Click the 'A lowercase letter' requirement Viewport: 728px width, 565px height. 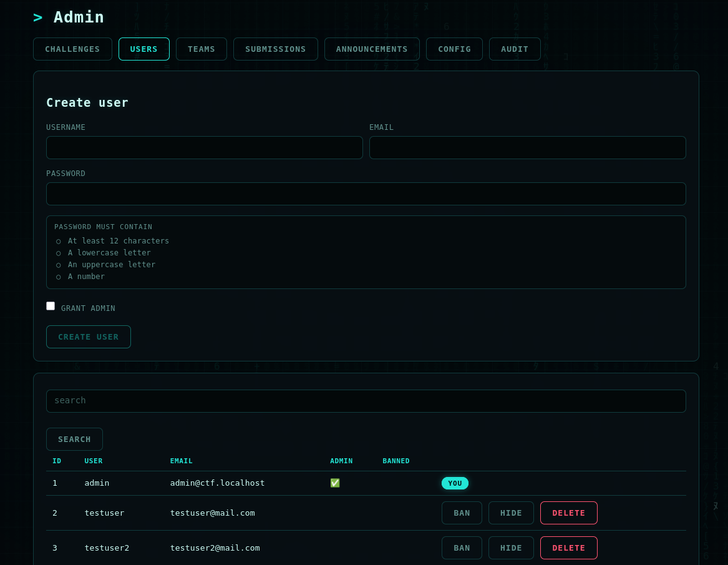pyautogui.click(x=109, y=253)
